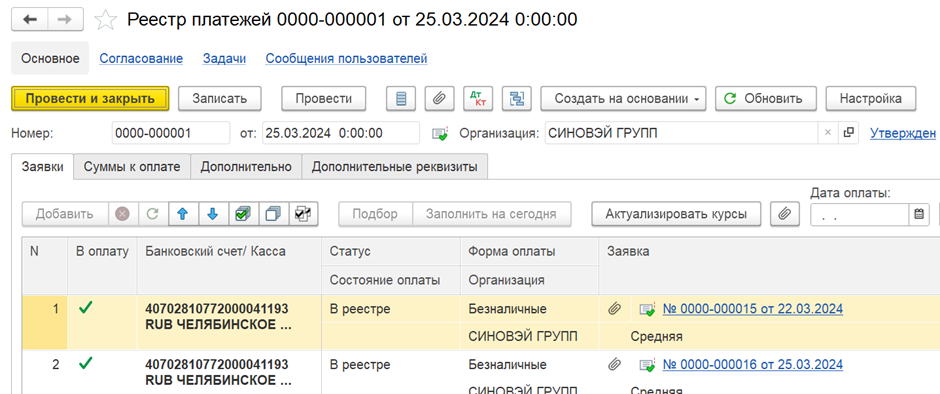Select bank account cell in row 1
The width and height of the screenshot is (940, 394).
tap(230, 322)
